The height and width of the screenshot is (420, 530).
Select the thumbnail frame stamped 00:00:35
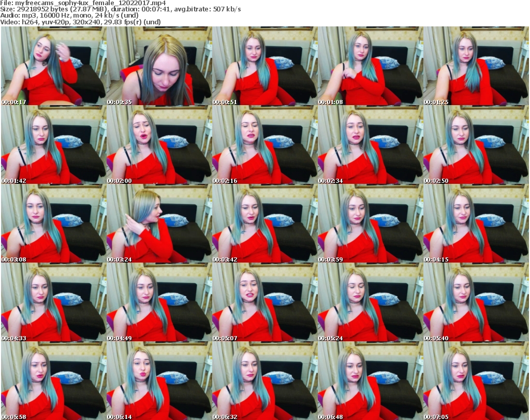click(x=159, y=66)
